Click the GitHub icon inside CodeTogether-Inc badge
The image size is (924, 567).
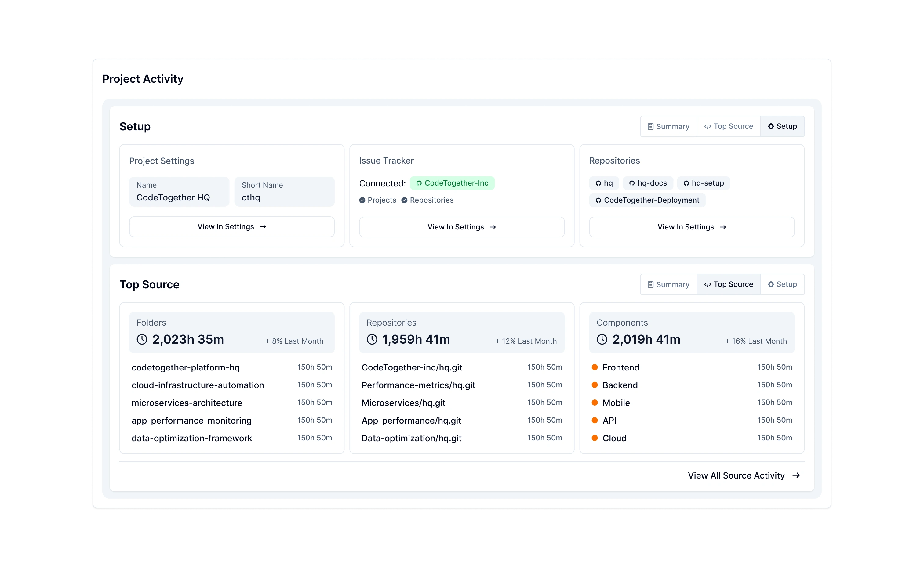point(419,183)
